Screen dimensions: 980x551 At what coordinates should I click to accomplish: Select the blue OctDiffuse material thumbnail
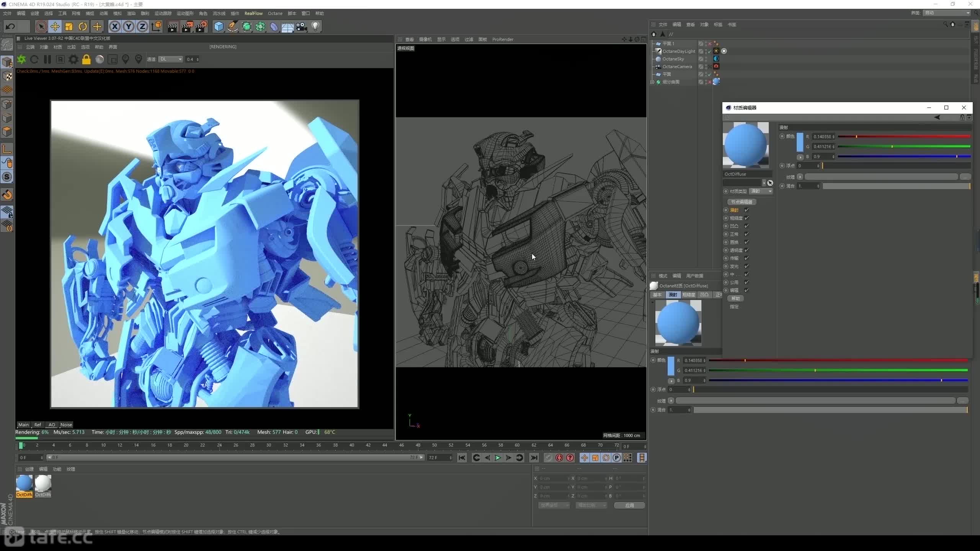24,484
